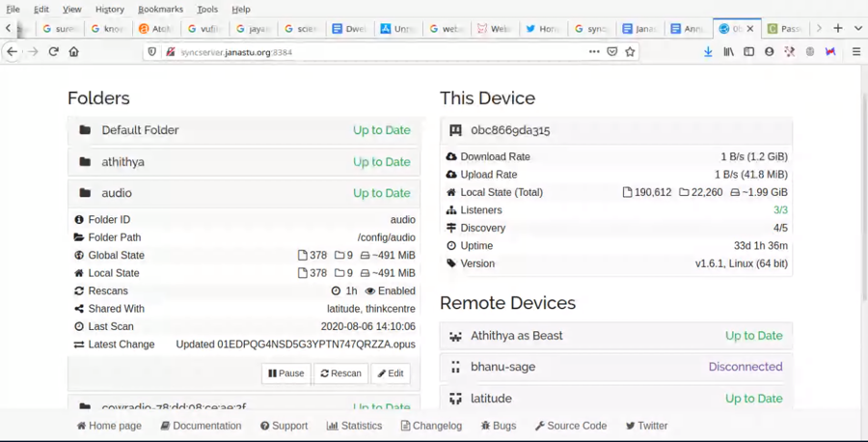
Task: Click the address bar URL field
Action: [x=376, y=51]
